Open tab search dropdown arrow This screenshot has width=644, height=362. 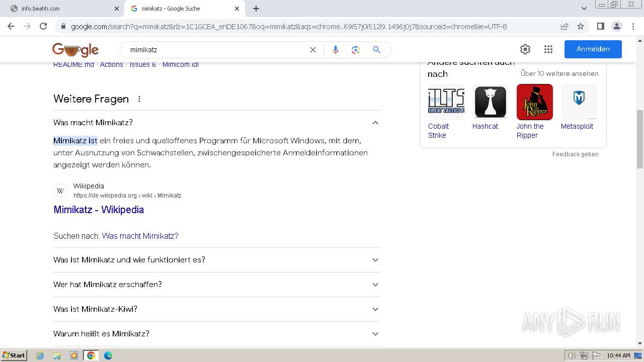[x=584, y=9]
